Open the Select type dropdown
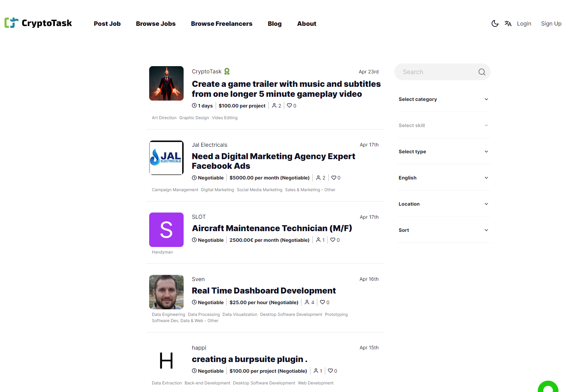The width and height of the screenshot is (566, 392). click(444, 152)
